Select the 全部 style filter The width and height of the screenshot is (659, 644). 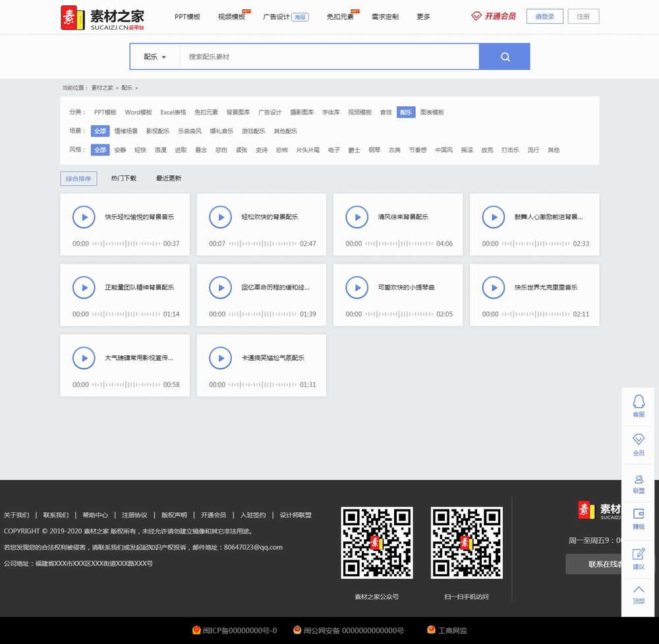(x=100, y=150)
